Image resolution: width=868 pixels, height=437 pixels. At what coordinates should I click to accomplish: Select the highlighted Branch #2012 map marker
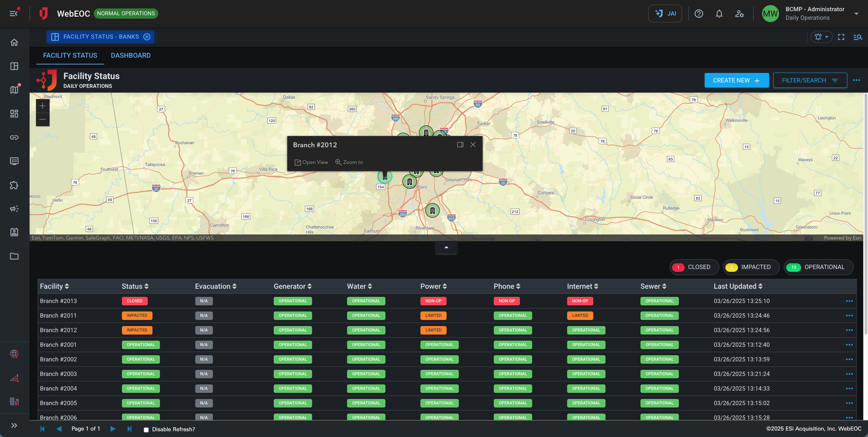tap(385, 176)
